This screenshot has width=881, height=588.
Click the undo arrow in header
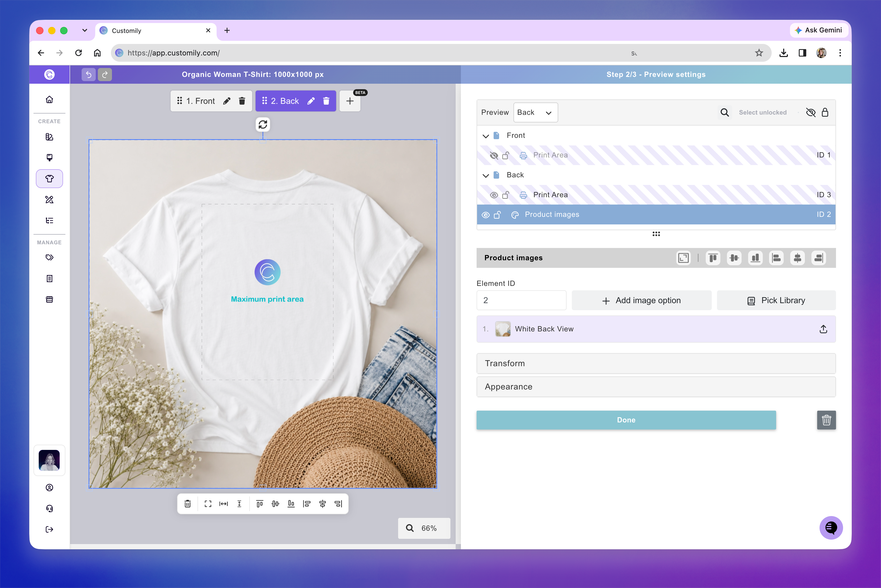click(88, 75)
